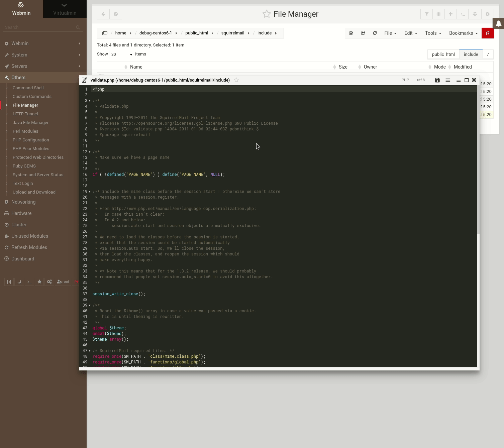504x448 pixels.
Task: Open the Edit dropdown menu
Action: point(411,33)
